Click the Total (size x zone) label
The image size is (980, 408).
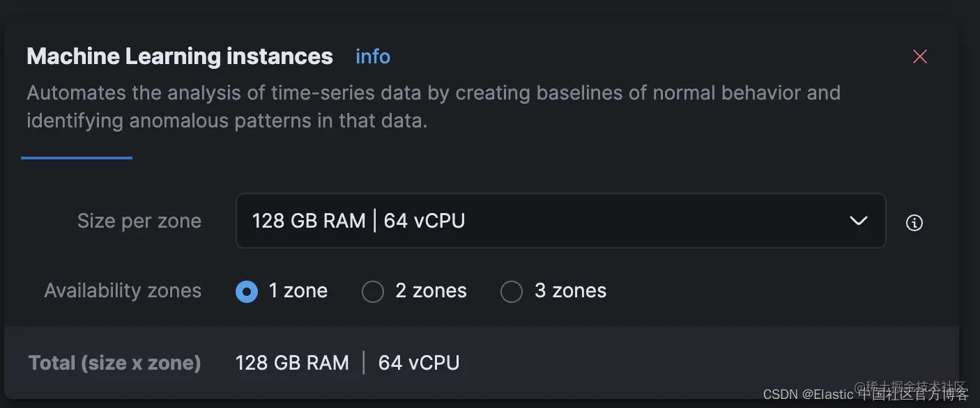click(x=115, y=363)
